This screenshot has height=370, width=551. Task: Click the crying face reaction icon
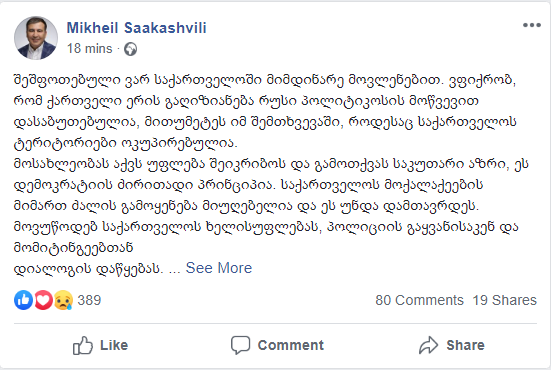coord(63,300)
